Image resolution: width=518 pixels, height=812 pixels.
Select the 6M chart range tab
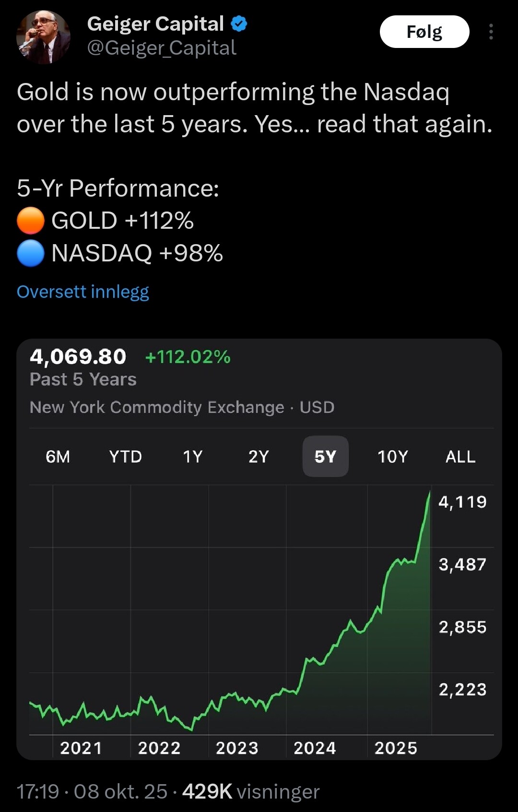coord(58,457)
